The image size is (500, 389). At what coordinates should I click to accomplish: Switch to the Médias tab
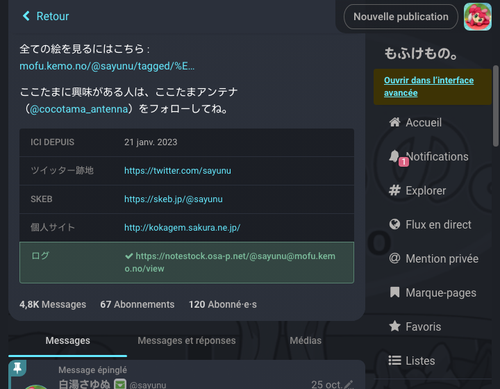point(305,341)
